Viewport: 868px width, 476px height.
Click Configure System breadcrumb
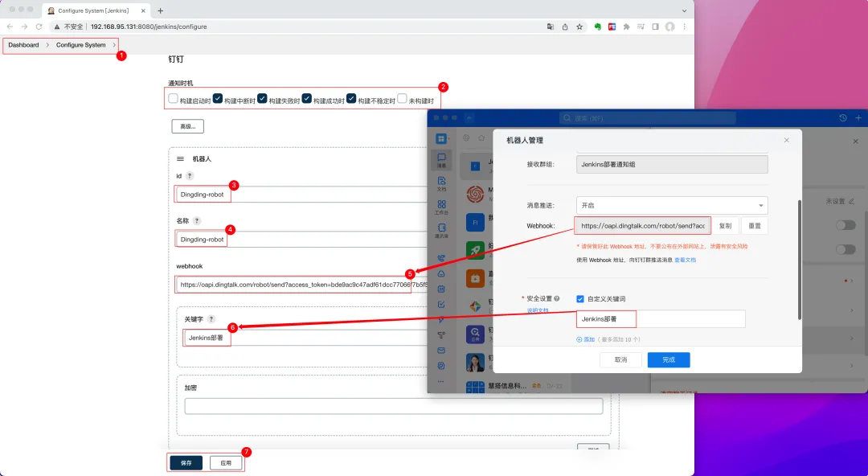81,45
